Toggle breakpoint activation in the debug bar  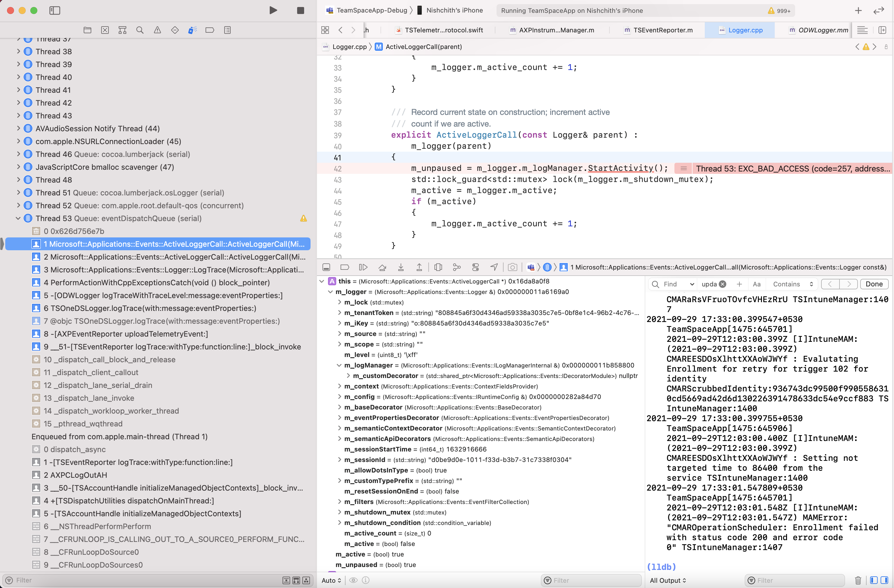(345, 267)
